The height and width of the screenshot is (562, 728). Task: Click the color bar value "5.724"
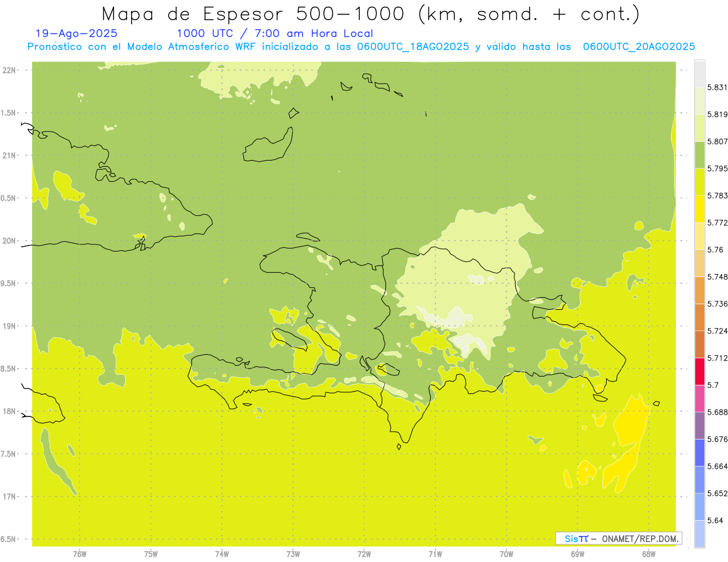tap(718, 331)
